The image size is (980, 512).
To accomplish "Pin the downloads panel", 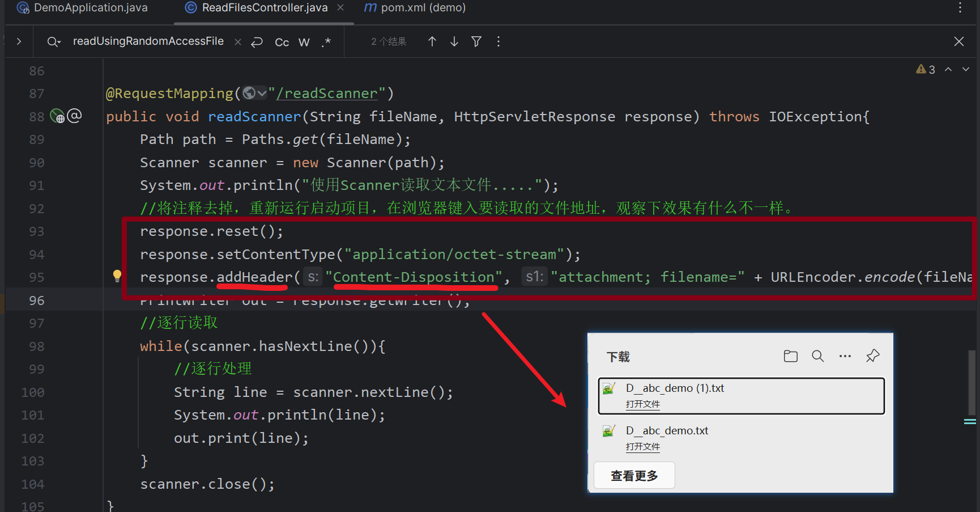I will (872, 356).
